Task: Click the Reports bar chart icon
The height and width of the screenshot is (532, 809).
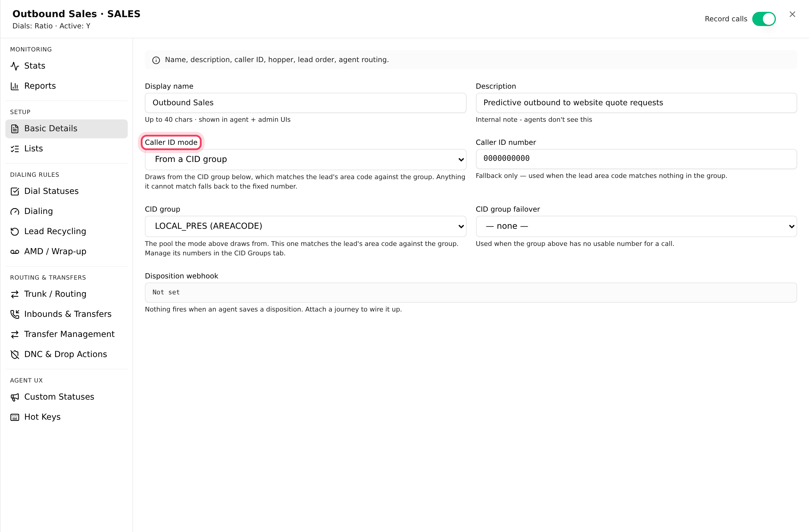Action: pyautogui.click(x=14, y=86)
